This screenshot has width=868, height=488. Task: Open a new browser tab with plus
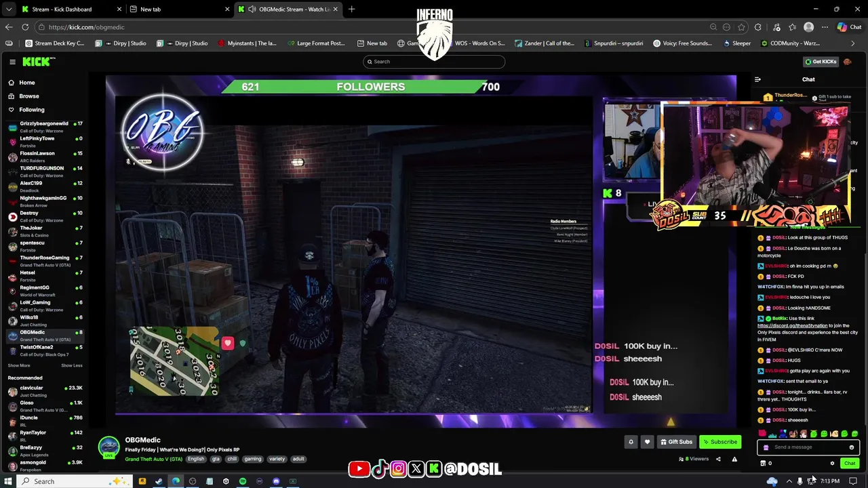(351, 9)
